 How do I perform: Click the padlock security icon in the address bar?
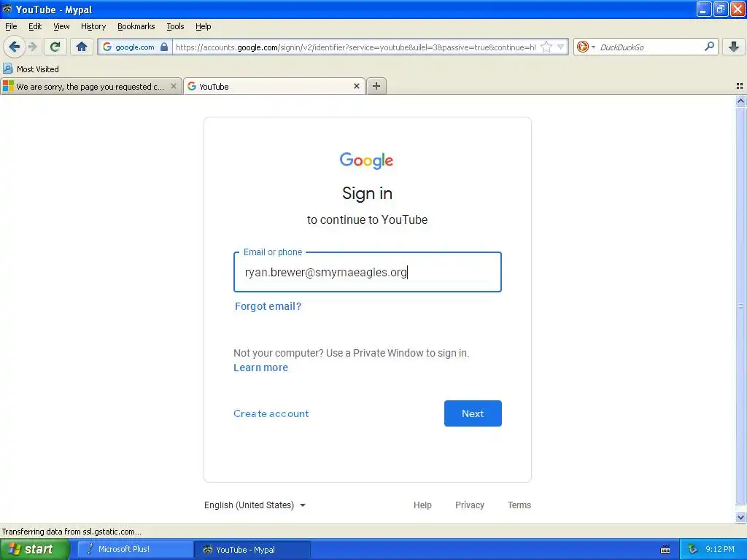(164, 47)
